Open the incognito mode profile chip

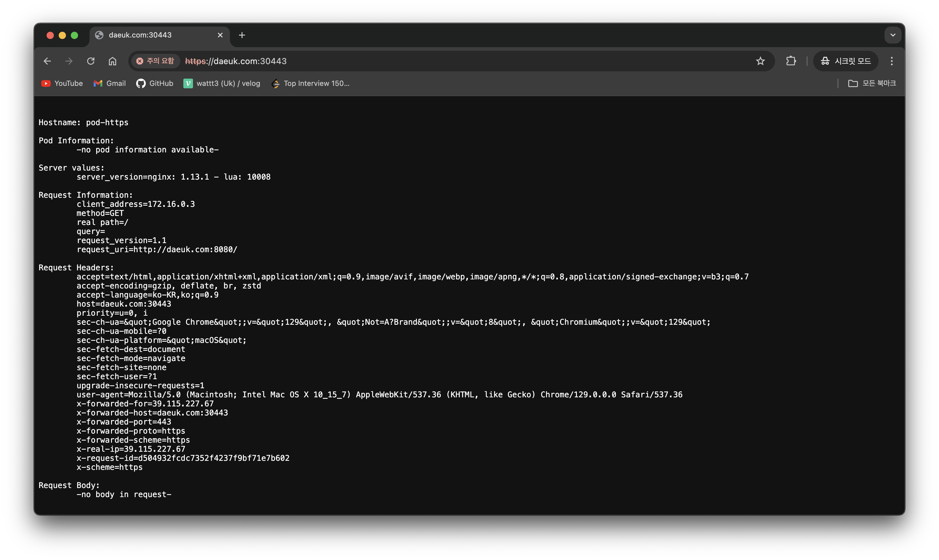coord(846,61)
